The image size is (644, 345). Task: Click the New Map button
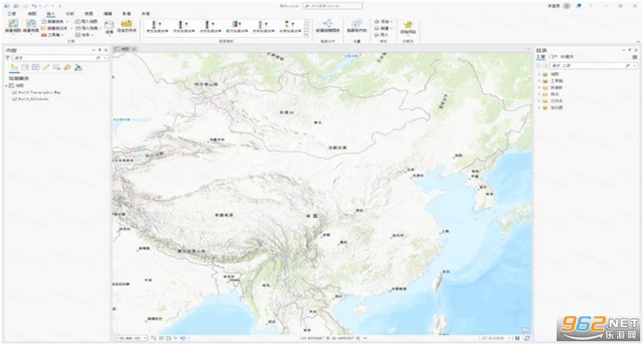(13, 26)
